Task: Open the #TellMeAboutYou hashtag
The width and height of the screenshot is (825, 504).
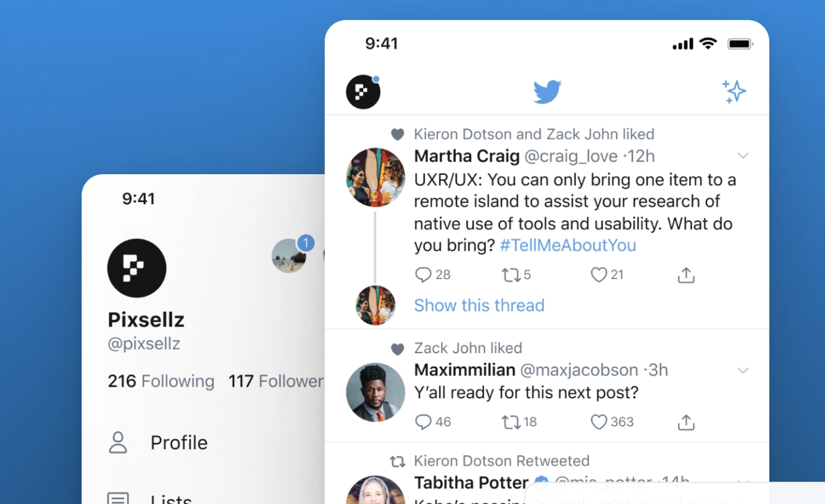Action: click(567, 245)
